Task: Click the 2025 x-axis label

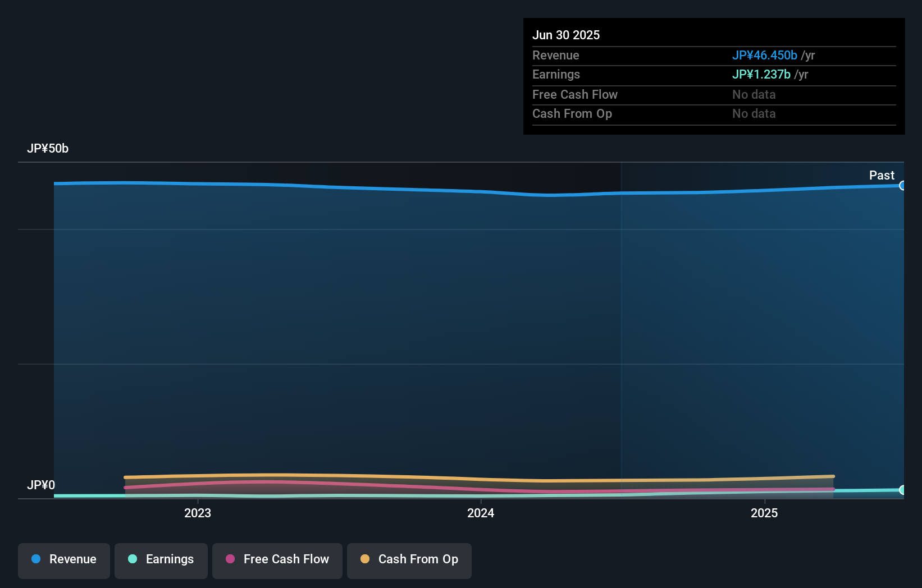Action: point(764,513)
